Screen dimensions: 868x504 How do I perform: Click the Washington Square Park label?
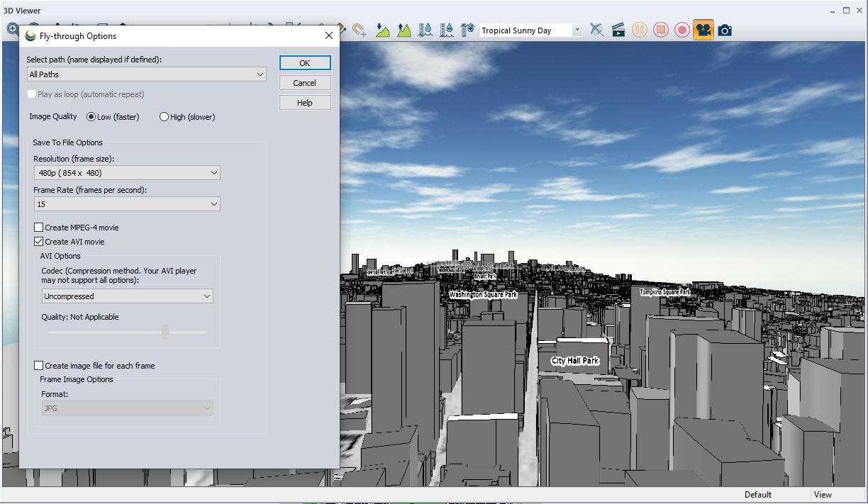[x=483, y=295]
